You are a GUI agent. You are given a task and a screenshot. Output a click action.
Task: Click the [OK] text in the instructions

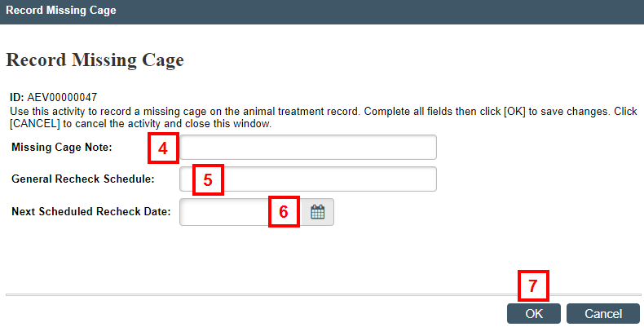(514, 112)
